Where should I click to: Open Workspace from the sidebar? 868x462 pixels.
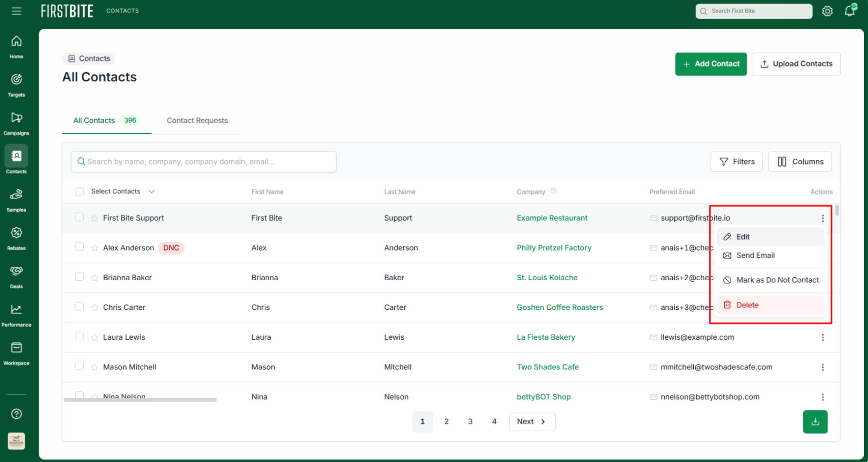16,353
